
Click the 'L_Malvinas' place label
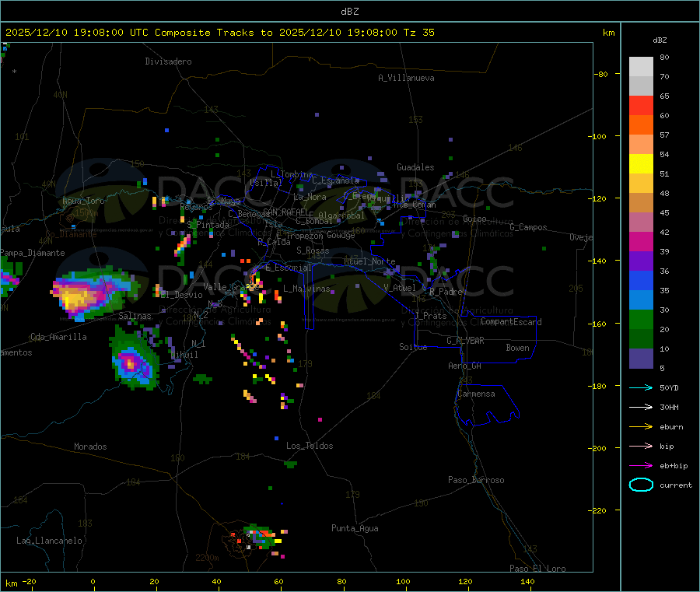click(306, 289)
